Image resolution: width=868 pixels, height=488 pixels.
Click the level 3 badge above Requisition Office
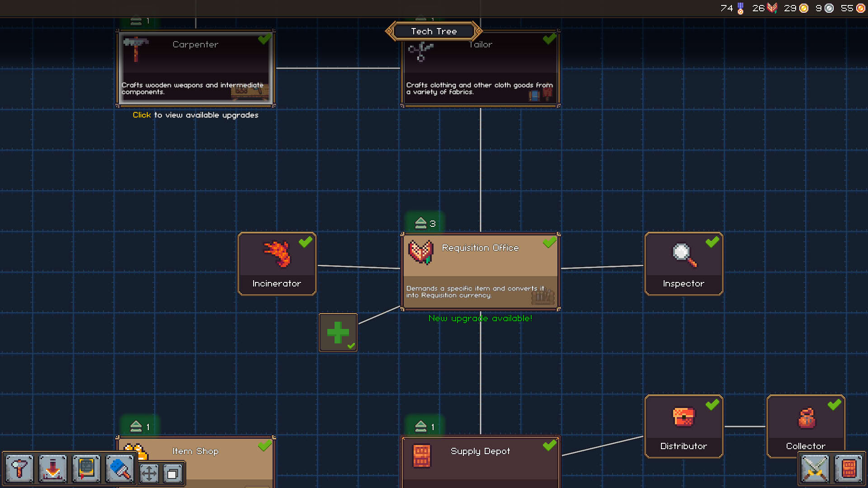[x=425, y=223]
